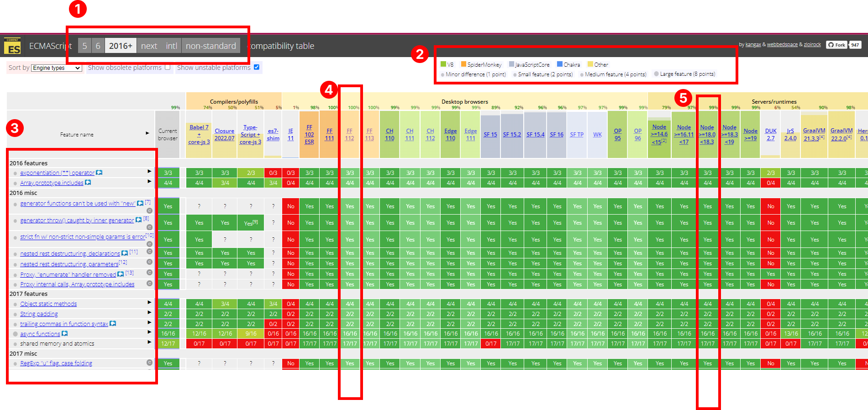Screen dimensions: 868x410
Task: Open MDN icon for generator functions can't be used with "new"
Action: (x=140, y=203)
